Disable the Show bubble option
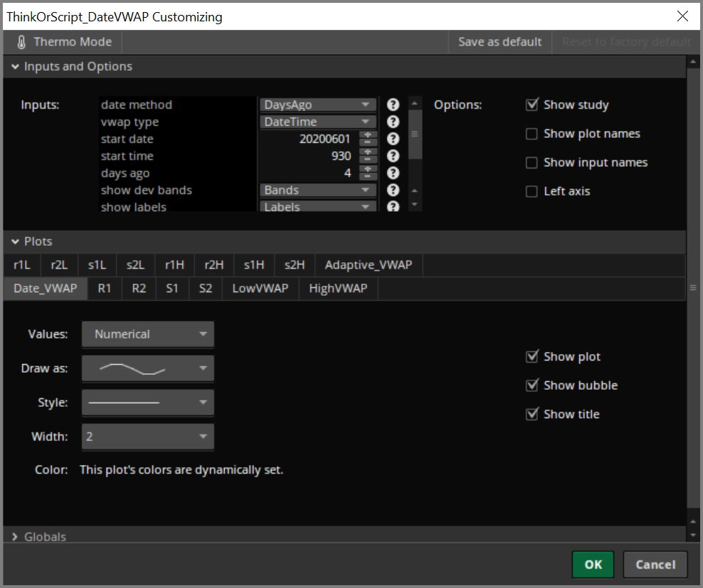703x588 pixels. pyautogui.click(x=532, y=385)
